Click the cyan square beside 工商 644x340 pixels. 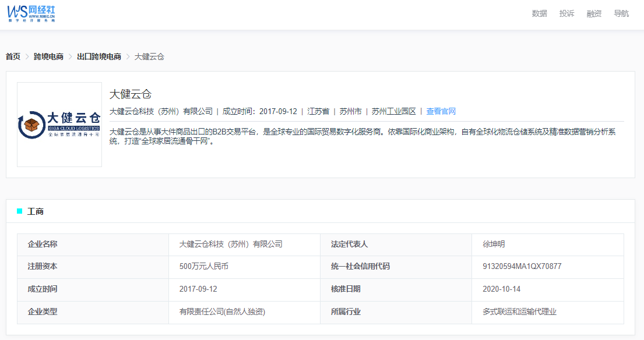[19, 211]
